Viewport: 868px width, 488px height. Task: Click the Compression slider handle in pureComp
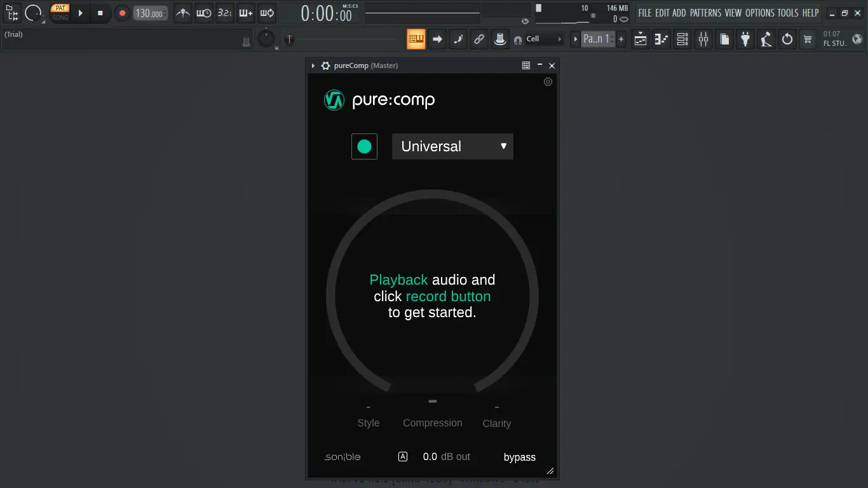coord(433,401)
